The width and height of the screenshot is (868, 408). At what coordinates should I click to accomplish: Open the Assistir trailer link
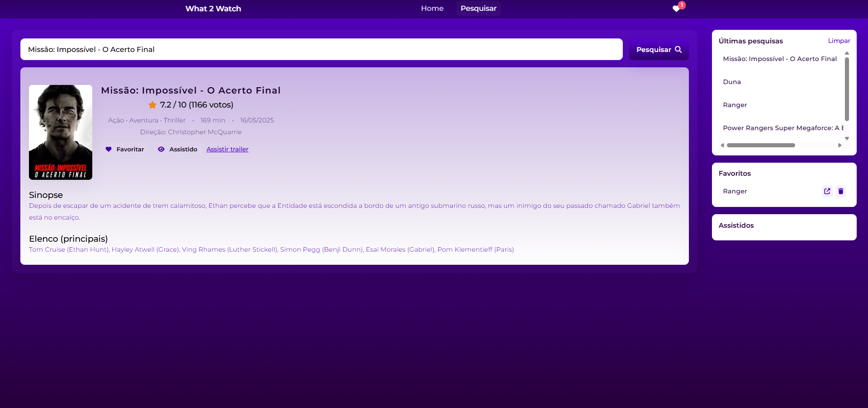point(227,150)
